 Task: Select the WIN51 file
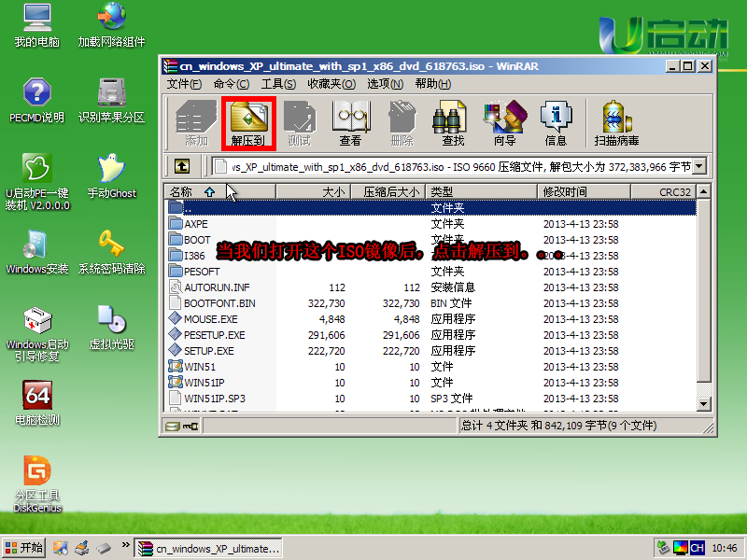[x=430, y=367]
